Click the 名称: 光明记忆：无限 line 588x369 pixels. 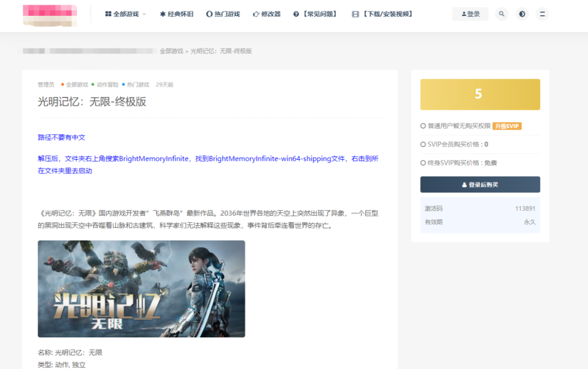70,353
